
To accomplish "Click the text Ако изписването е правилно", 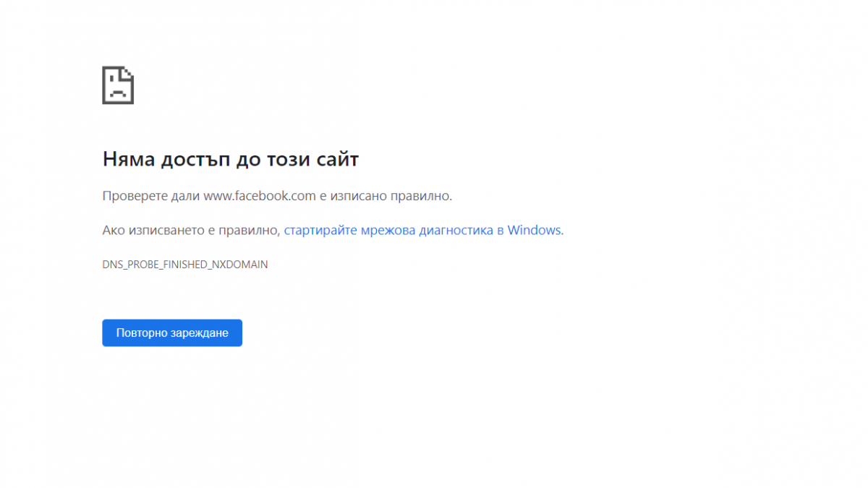I will pos(191,230).
